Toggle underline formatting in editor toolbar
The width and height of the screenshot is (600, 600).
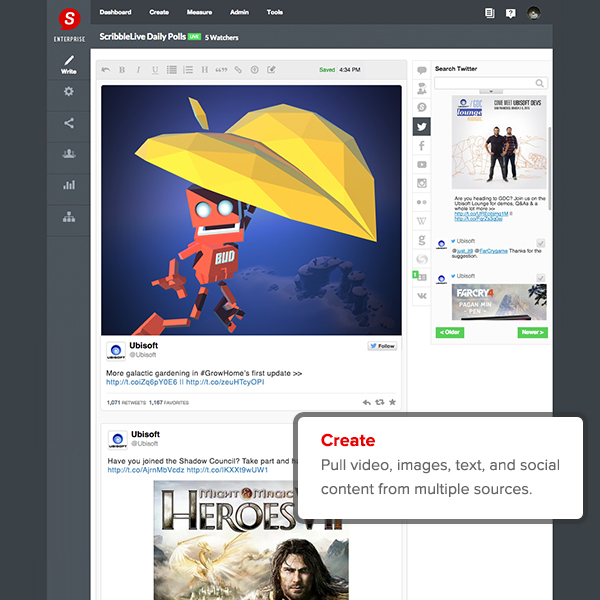(155, 70)
